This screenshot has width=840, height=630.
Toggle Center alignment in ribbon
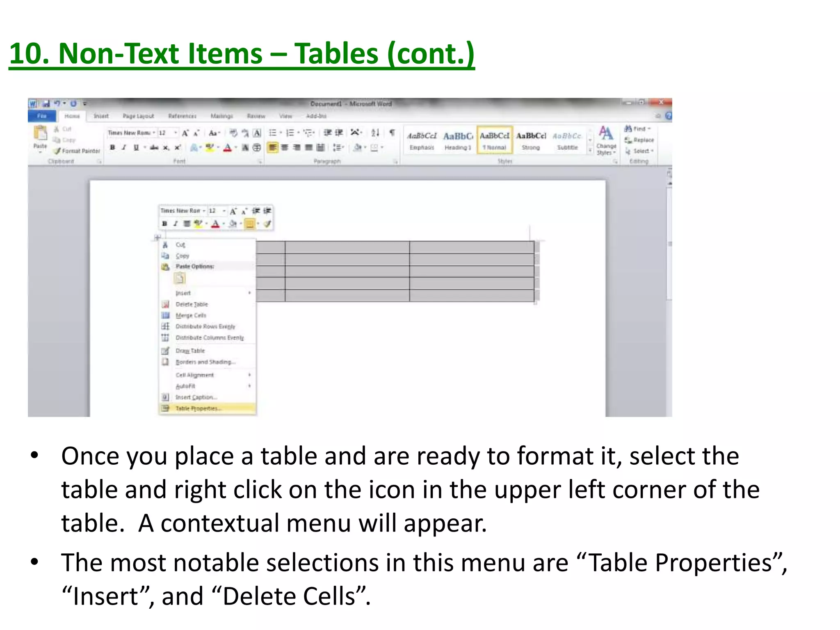point(285,148)
